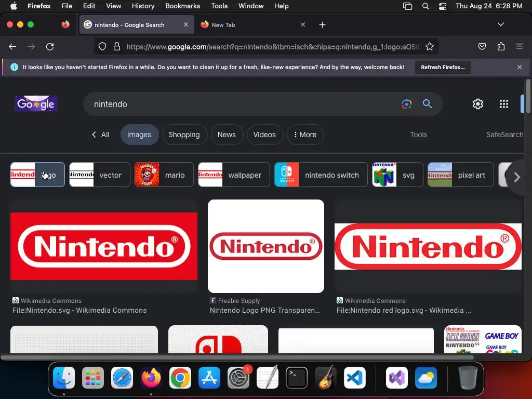Open the Tools filter options

click(x=418, y=135)
